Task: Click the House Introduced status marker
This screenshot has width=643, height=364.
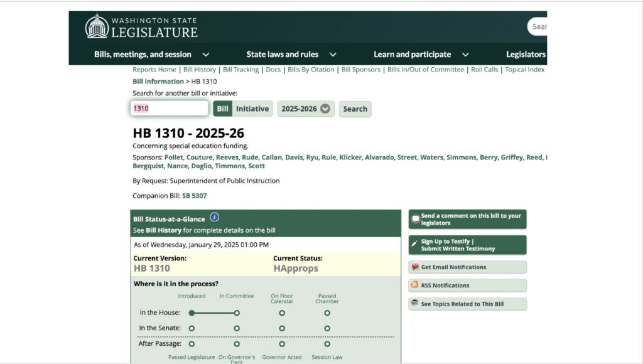Action: (192, 313)
